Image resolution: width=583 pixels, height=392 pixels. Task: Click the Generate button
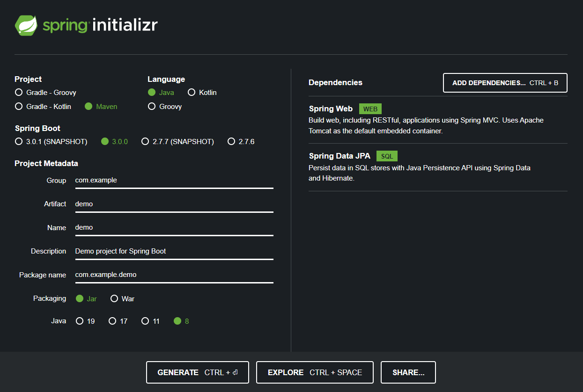click(x=198, y=372)
